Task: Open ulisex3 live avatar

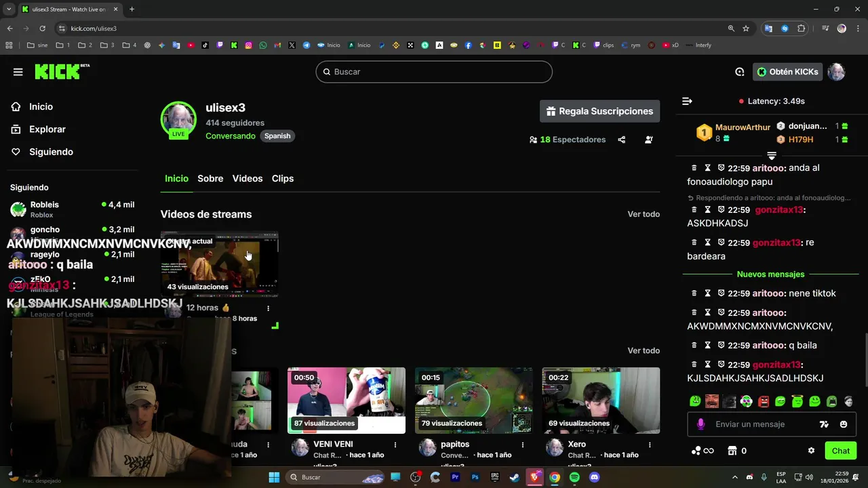Action: coord(178,120)
